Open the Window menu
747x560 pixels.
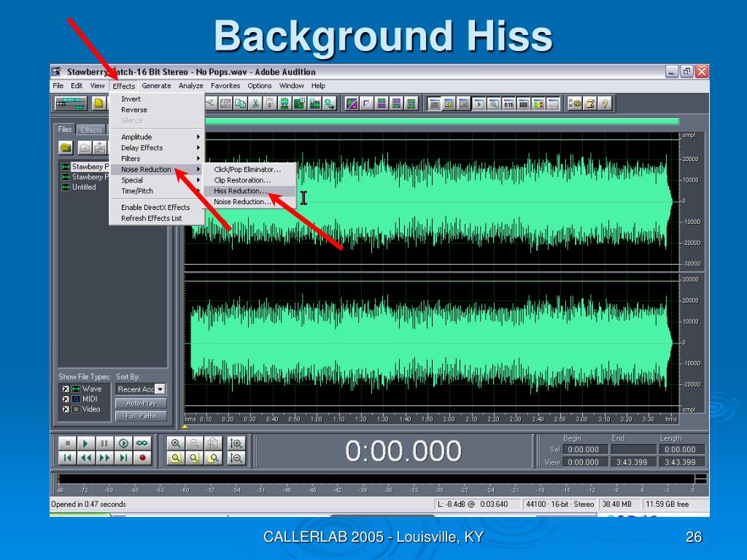click(291, 86)
